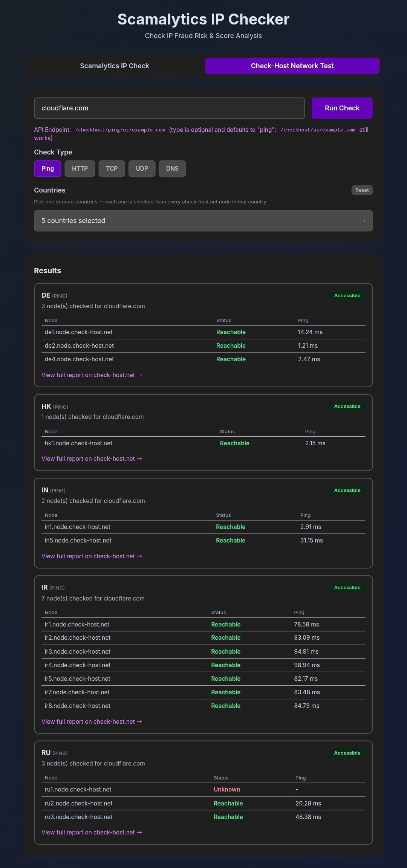Open the HK full report link
The image size is (407, 868).
click(92, 459)
